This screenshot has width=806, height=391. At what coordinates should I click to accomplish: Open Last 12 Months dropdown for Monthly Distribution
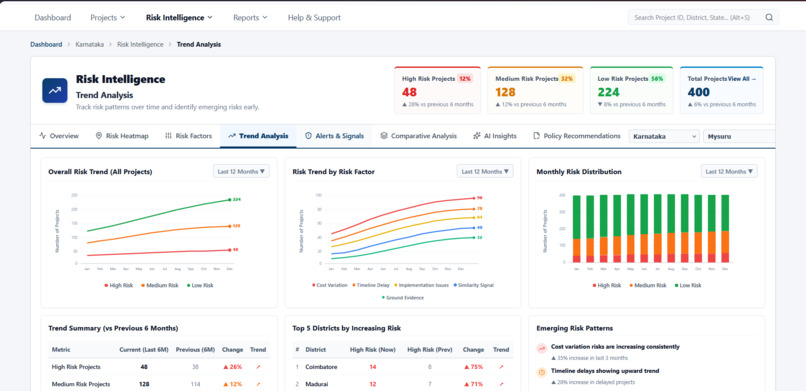(729, 172)
